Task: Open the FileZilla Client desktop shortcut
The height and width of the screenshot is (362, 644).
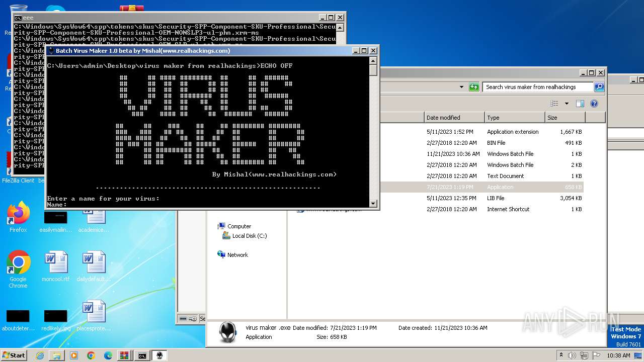Action: coord(18,168)
